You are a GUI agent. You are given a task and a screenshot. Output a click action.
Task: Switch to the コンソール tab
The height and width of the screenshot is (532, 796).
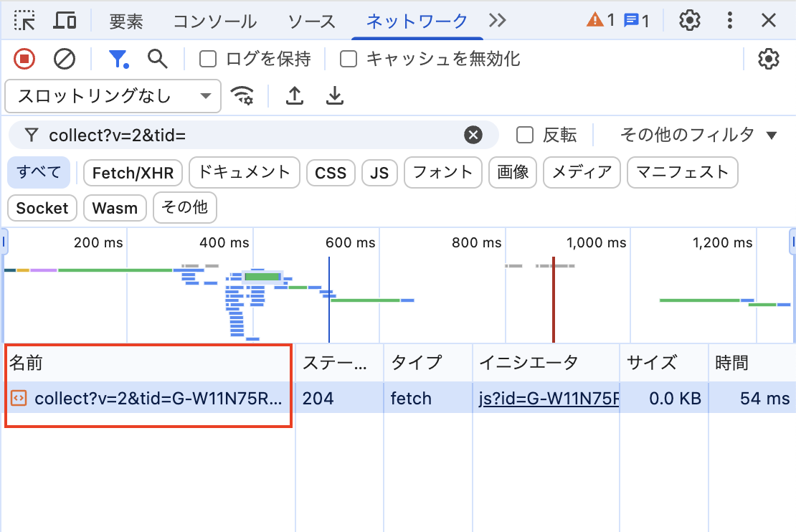coord(214,22)
